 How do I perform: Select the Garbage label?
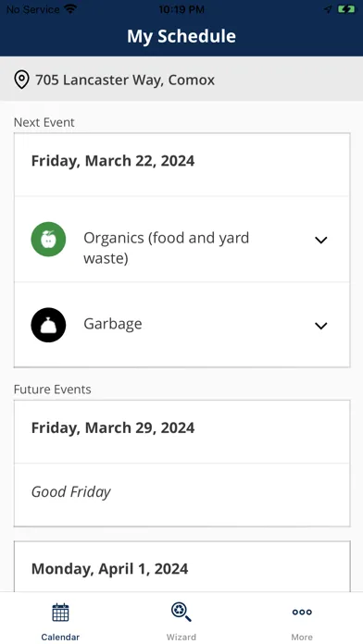click(x=113, y=324)
